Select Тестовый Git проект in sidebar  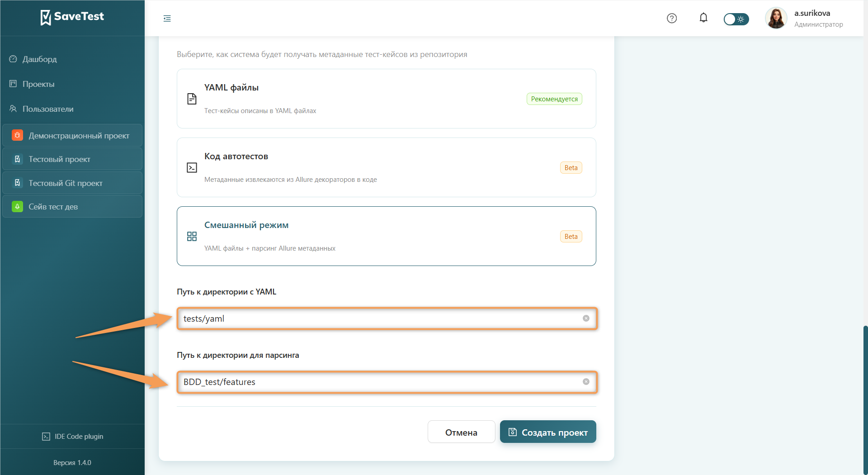pyautogui.click(x=72, y=183)
